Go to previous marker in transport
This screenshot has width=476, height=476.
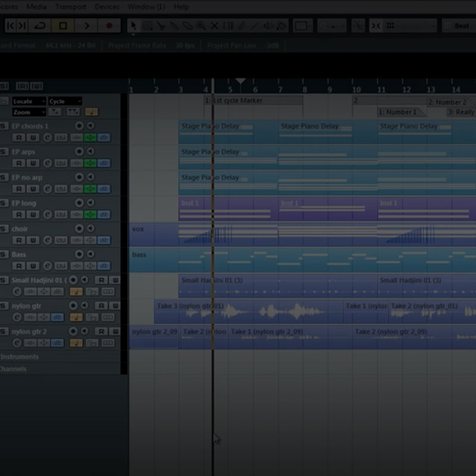(11, 26)
